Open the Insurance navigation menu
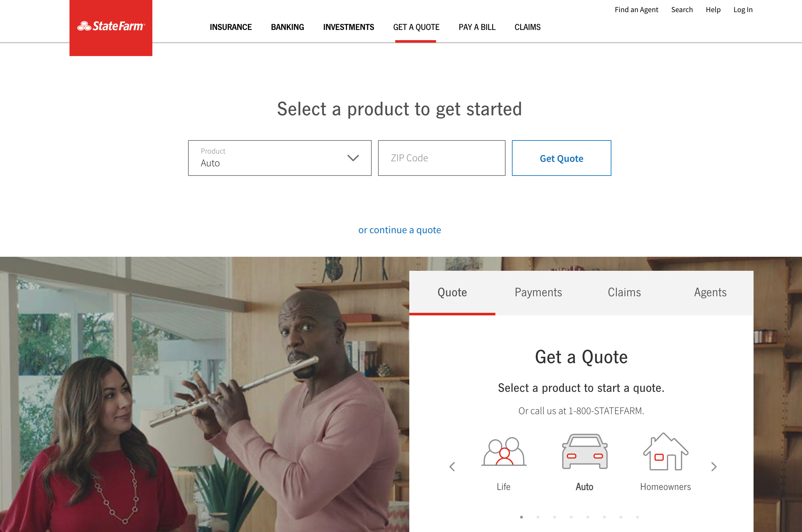The height and width of the screenshot is (532, 802). click(230, 27)
